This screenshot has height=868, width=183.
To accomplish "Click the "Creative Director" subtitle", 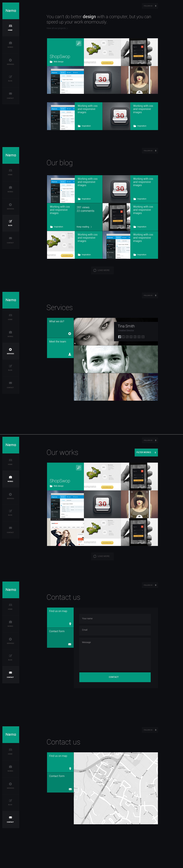I will point(126,331).
